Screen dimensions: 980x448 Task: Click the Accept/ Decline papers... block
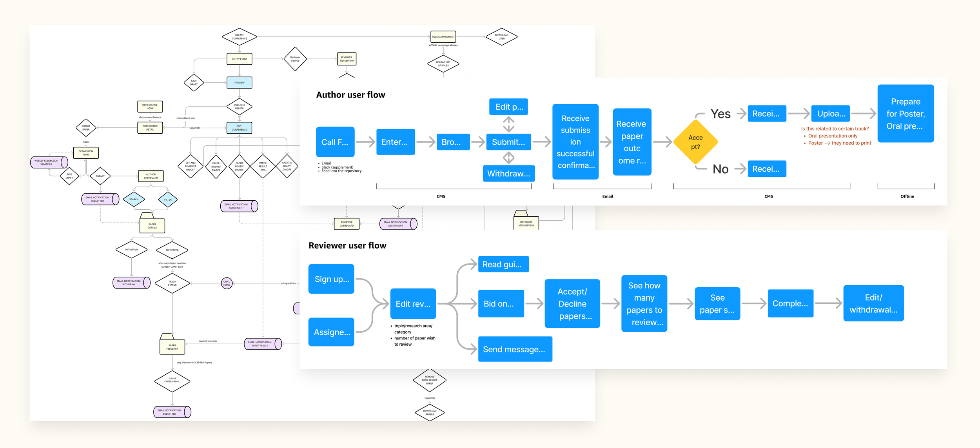[x=572, y=304]
